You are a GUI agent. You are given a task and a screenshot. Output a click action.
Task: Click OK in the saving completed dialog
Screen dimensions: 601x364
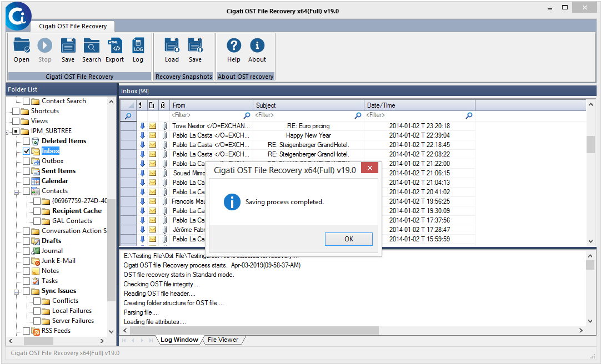click(349, 239)
